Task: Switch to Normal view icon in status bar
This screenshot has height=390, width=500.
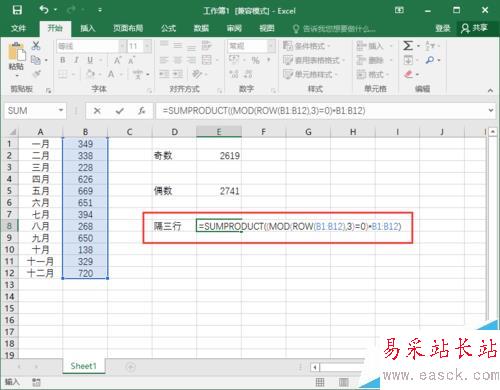Action: tap(320, 382)
